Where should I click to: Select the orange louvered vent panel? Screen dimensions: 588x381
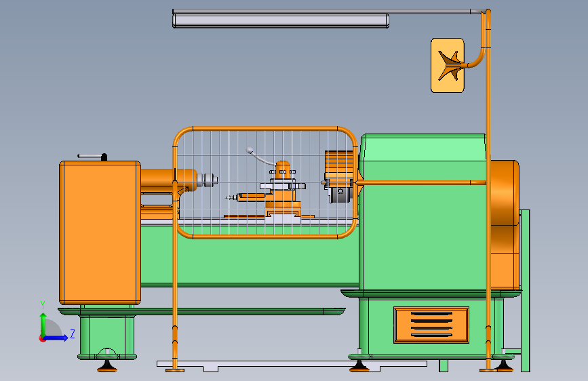431,325
